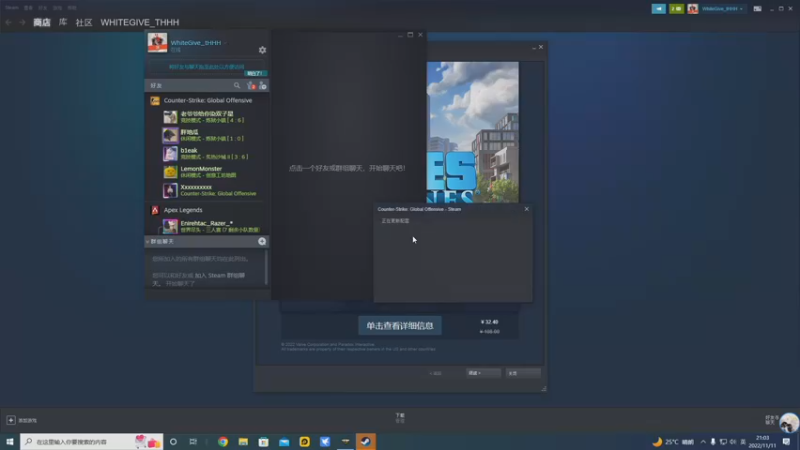Open Google Chrome from taskbar
Image resolution: width=800 pixels, height=450 pixels.
[x=223, y=442]
